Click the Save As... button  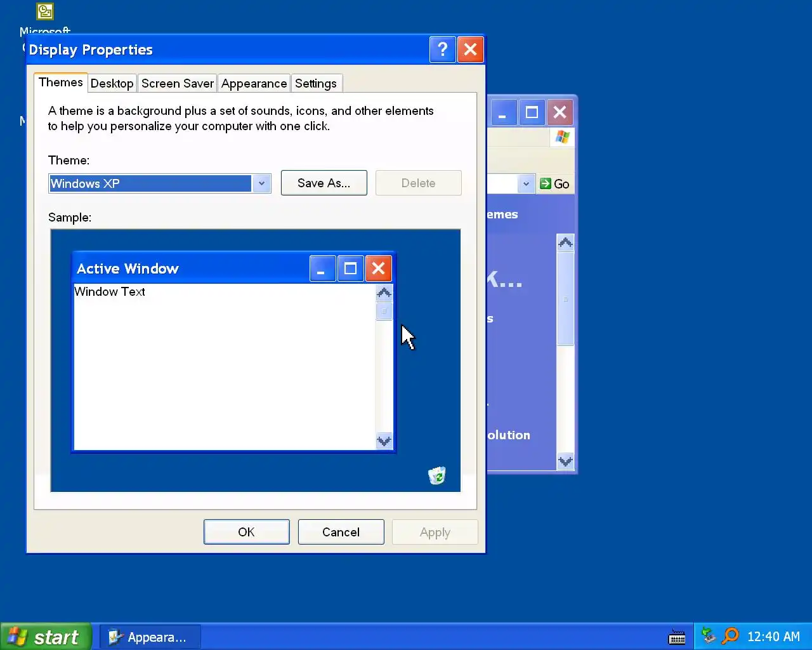[x=324, y=183]
